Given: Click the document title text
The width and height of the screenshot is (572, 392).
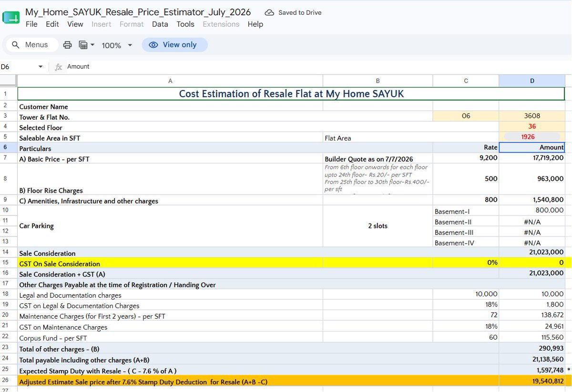Looking at the screenshot, I should pos(138,12).
